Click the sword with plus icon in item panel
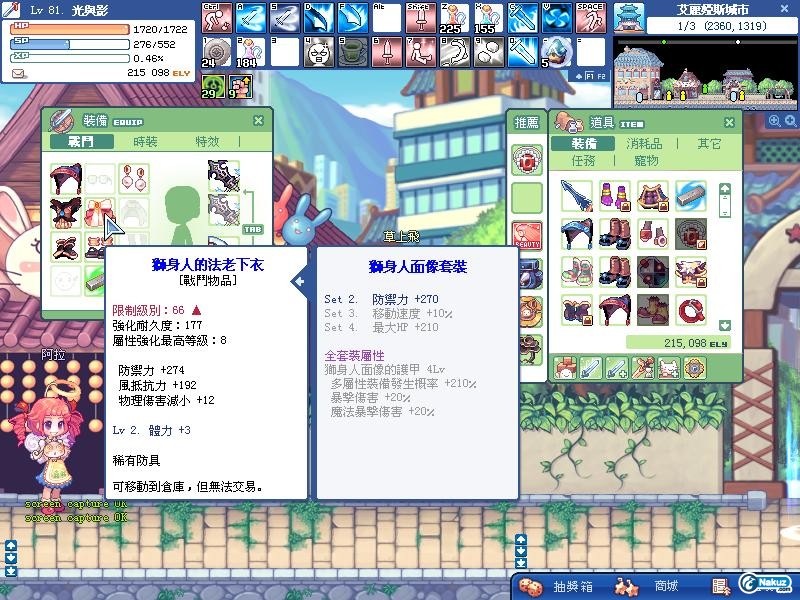Viewport: 800px width, 600px height. coord(617,368)
